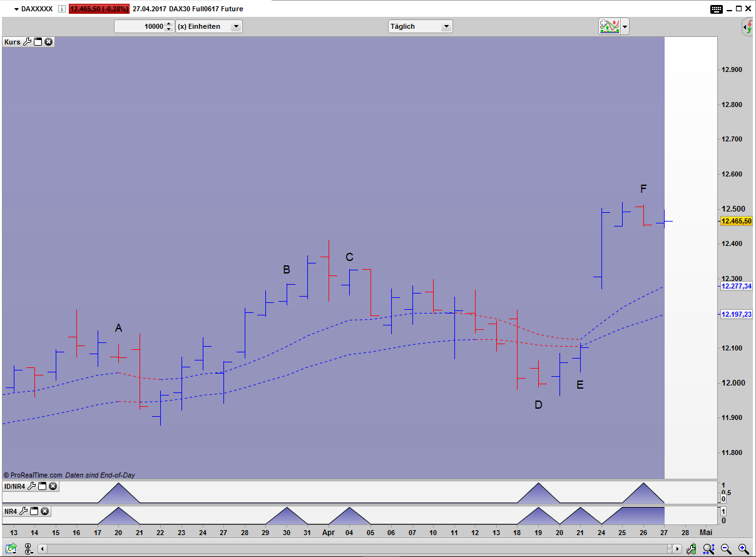This screenshot has width=756, height=557.
Task: Open the on-screen keyboard shortcut icon
Action: [717, 9]
